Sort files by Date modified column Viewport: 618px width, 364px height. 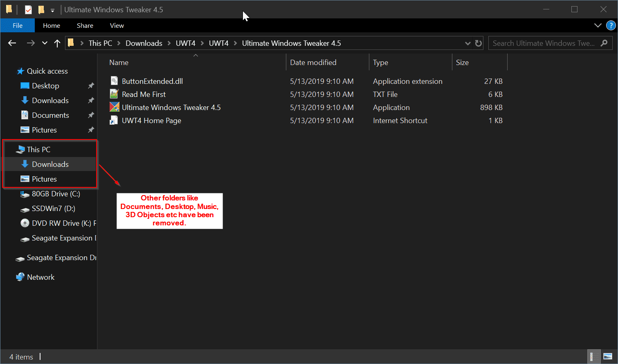(x=313, y=63)
